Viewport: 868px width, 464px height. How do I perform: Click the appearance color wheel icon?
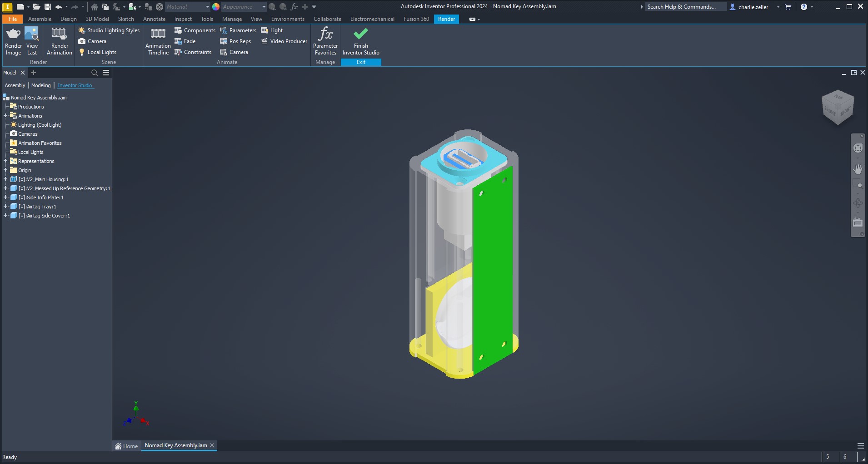point(216,7)
